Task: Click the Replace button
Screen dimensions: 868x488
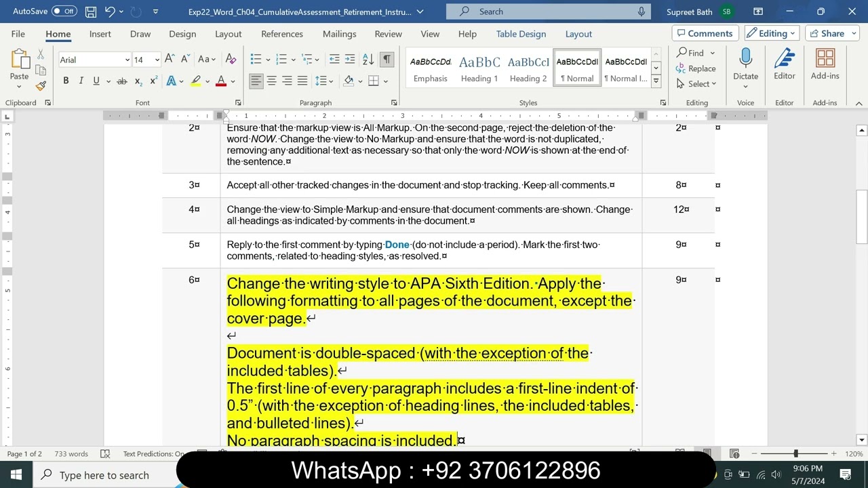Action: click(x=696, y=68)
